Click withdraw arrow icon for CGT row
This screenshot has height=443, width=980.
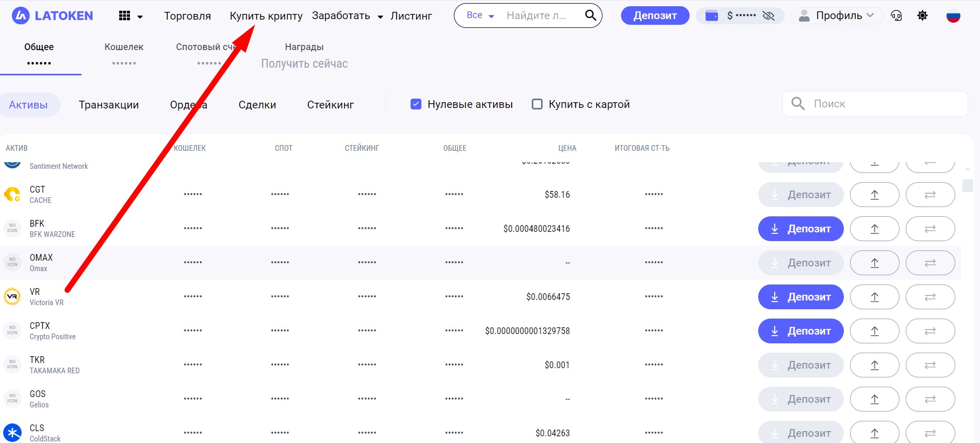(875, 195)
